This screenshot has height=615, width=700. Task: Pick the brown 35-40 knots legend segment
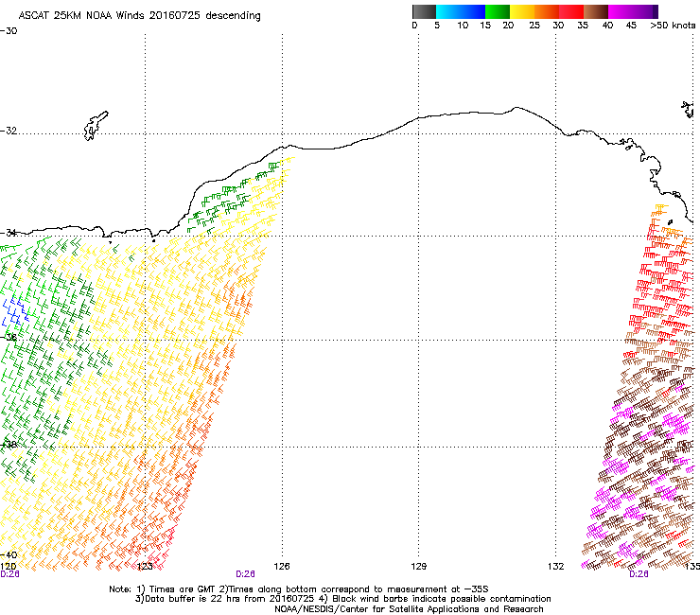pyautogui.click(x=596, y=11)
